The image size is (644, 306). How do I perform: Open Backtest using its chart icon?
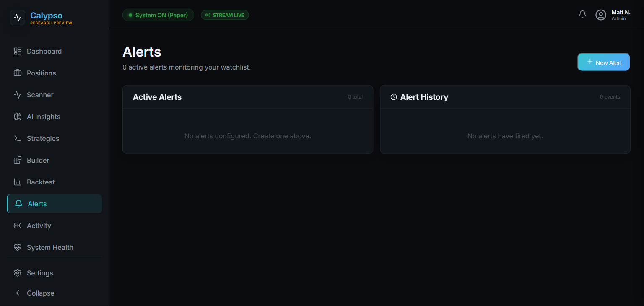coord(18,182)
